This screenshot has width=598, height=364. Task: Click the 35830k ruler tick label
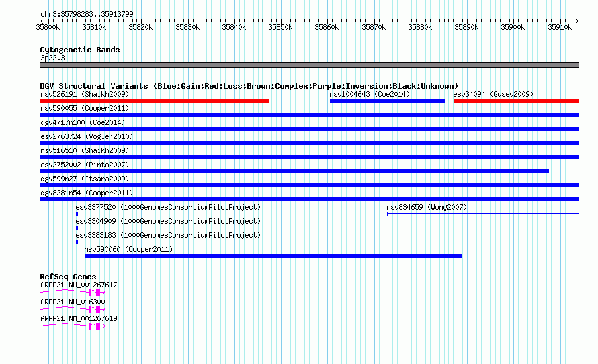click(187, 27)
